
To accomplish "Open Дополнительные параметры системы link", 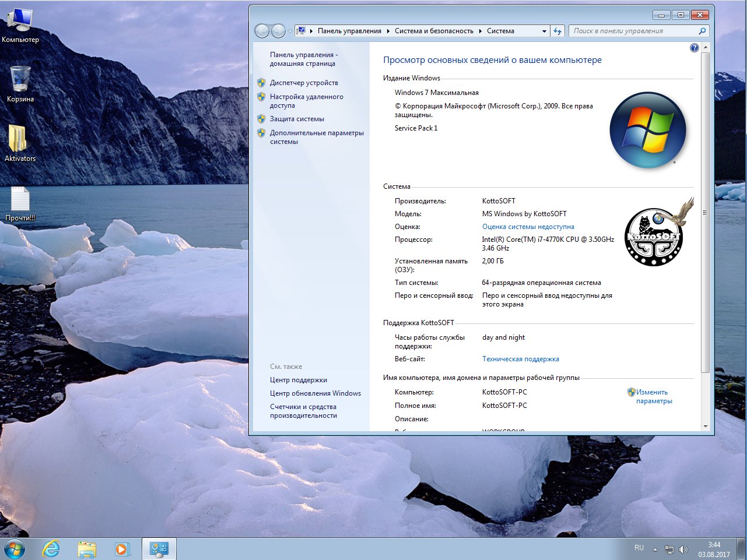I will point(317,138).
